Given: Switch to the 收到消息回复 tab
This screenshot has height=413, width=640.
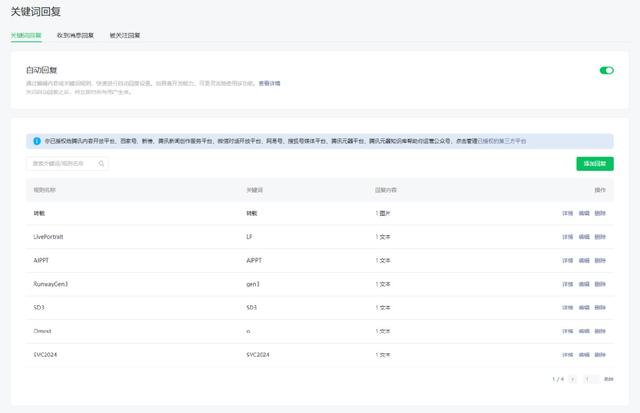Looking at the screenshot, I should (76, 35).
